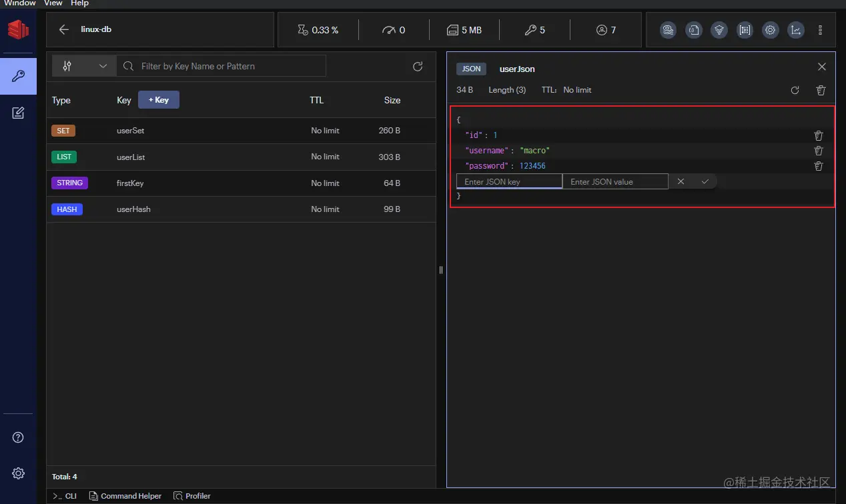Delete the "username" JSON field
Image resolution: width=846 pixels, height=504 pixels.
coord(819,151)
